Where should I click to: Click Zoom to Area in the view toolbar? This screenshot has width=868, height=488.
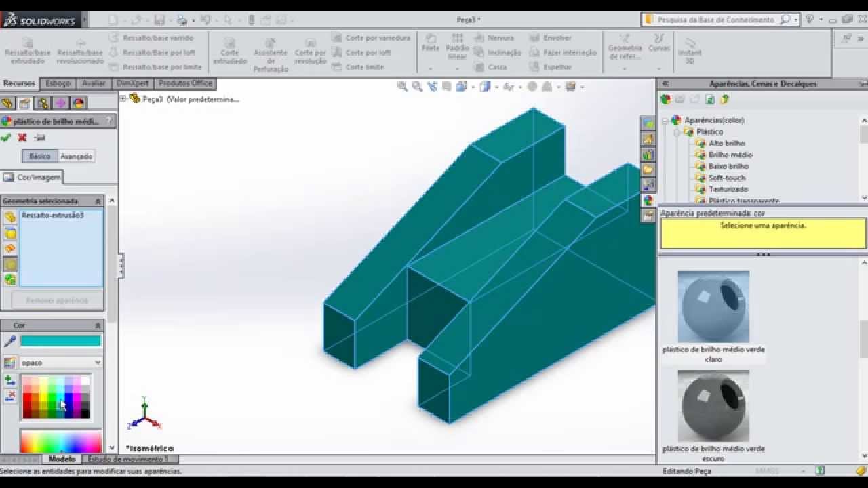[417, 87]
